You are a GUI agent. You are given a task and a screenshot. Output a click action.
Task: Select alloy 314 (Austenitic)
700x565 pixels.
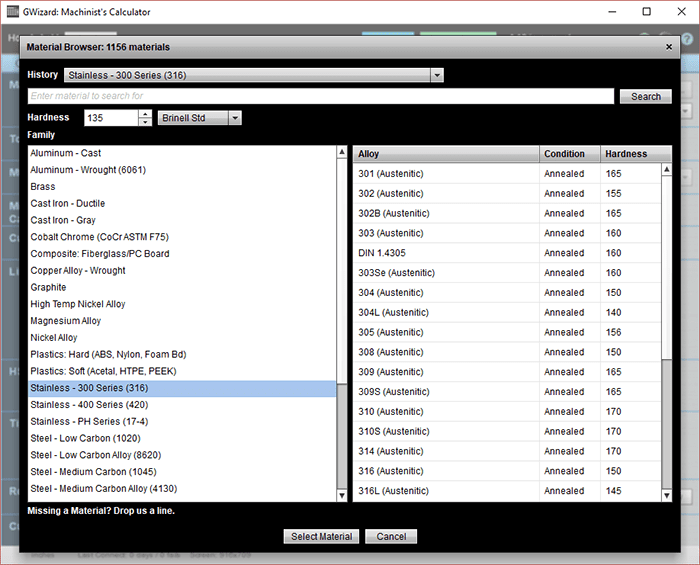click(x=507, y=451)
